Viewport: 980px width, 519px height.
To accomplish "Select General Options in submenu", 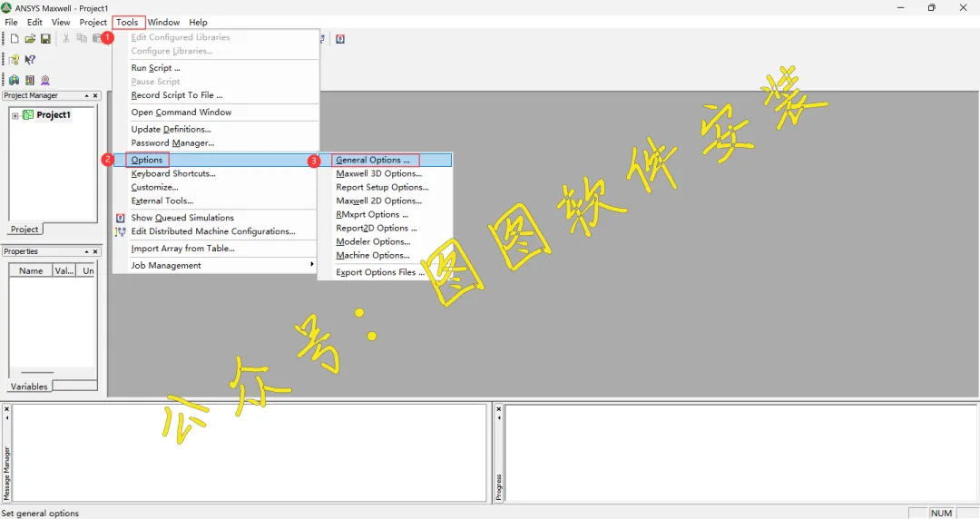I will coord(385,160).
